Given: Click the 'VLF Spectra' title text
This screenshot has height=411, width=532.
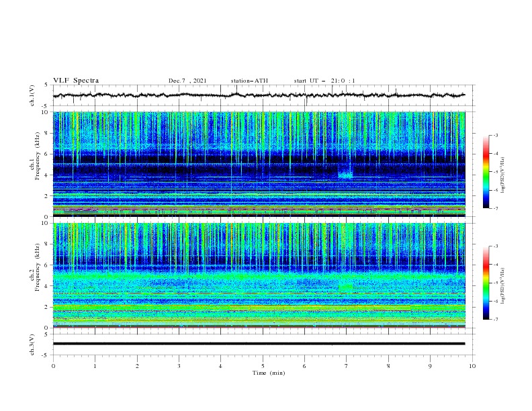Looking at the screenshot, I should click(76, 81).
